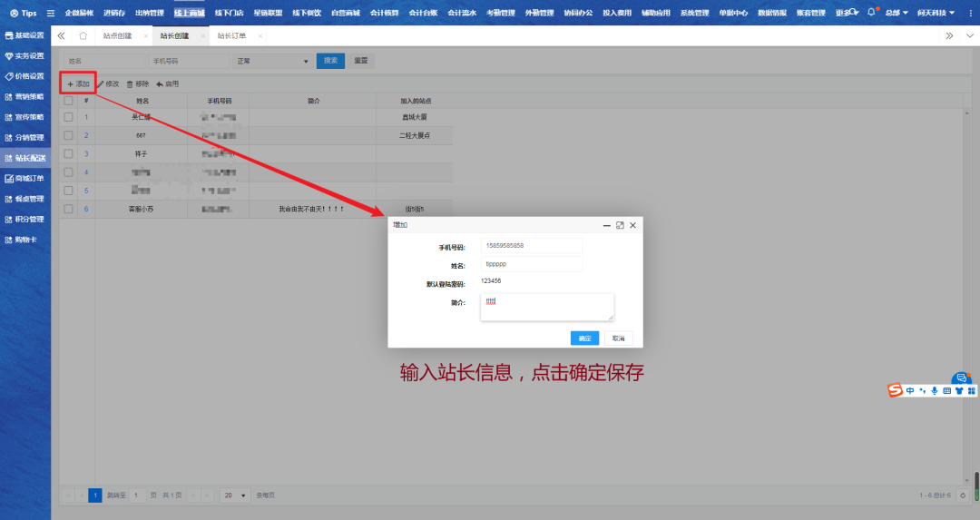Open the 正常 status dropdown
The height and width of the screenshot is (520, 980).
click(272, 61)
